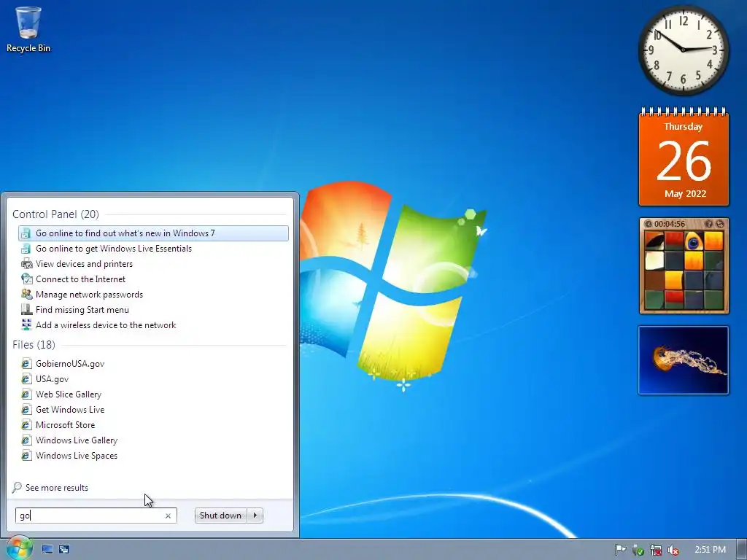747x560 pixels.
Task: Click the Manage network passwords icon
Action: coord(27,295)
